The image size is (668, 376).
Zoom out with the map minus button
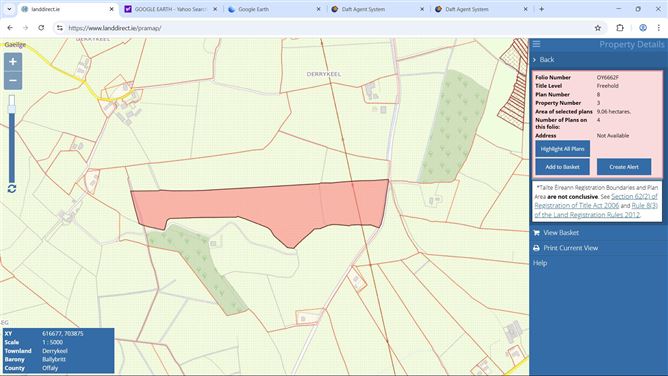(x=13, y=80)
